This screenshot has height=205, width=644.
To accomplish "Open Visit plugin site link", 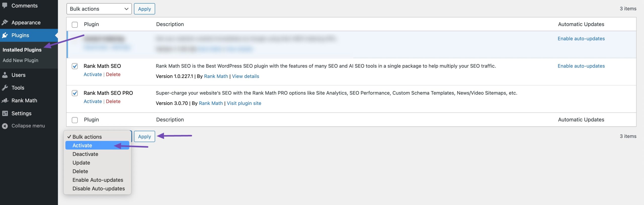I will click(244, 103).
